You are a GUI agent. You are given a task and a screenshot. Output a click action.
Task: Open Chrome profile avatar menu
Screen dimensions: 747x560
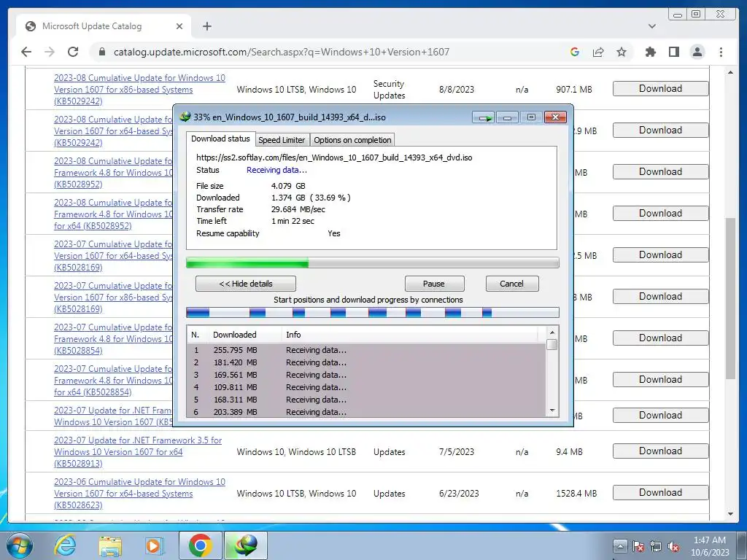click(x=697, y=52)
